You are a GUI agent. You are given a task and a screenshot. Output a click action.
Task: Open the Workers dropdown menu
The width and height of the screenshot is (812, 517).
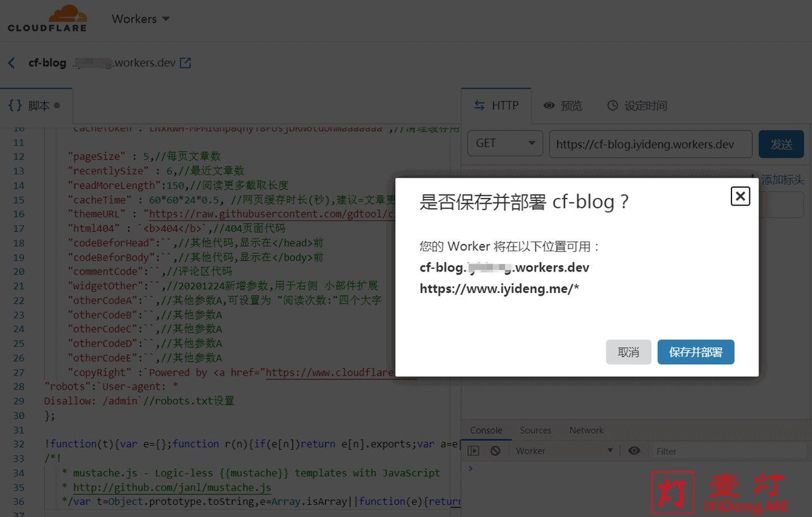140,19
